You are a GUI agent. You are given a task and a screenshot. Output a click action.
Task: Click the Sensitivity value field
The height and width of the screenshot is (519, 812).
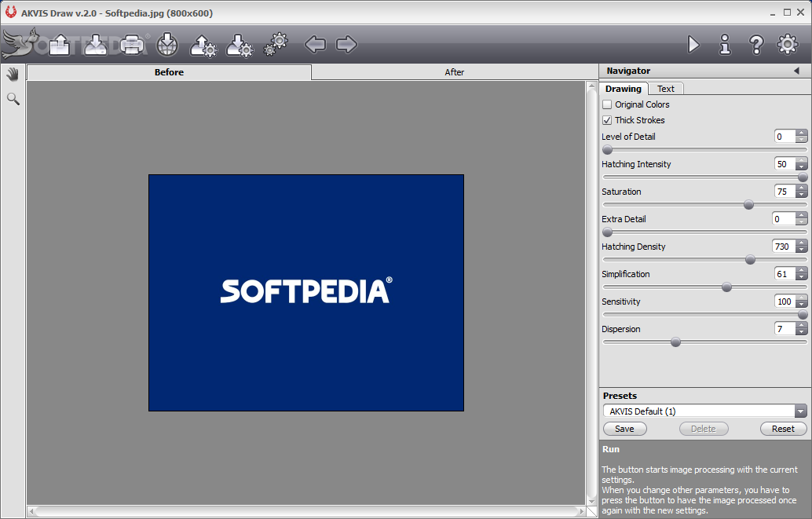(785, 302)
